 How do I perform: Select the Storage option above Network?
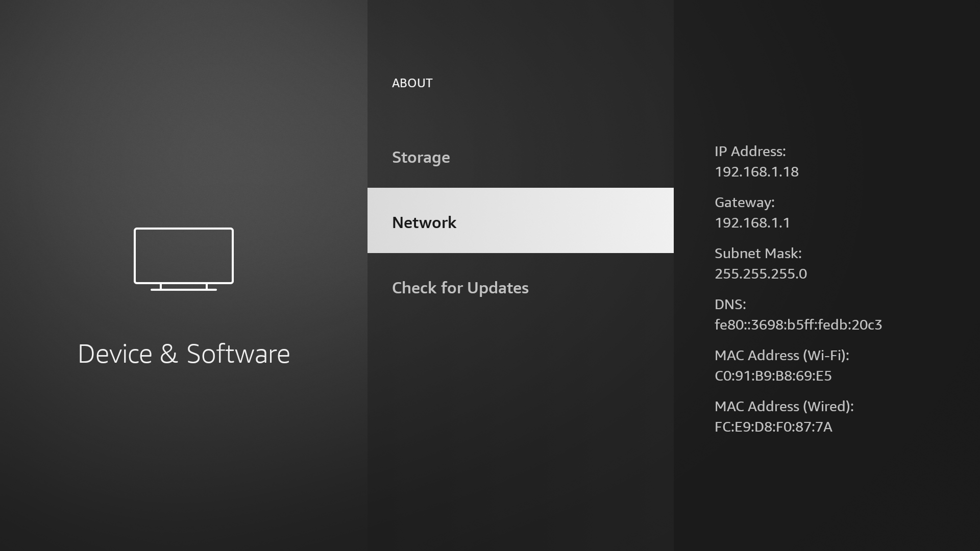click(421, 157)
